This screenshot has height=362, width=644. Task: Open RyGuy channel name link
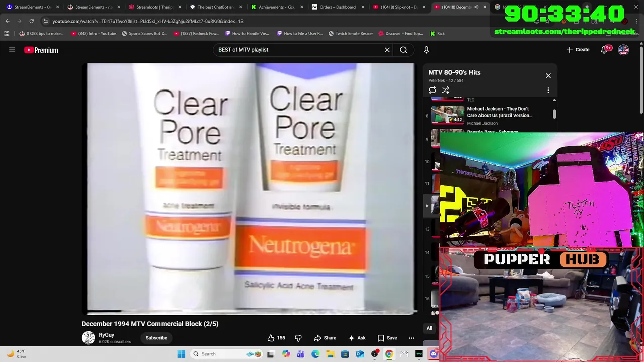click(x=106, y=335)
